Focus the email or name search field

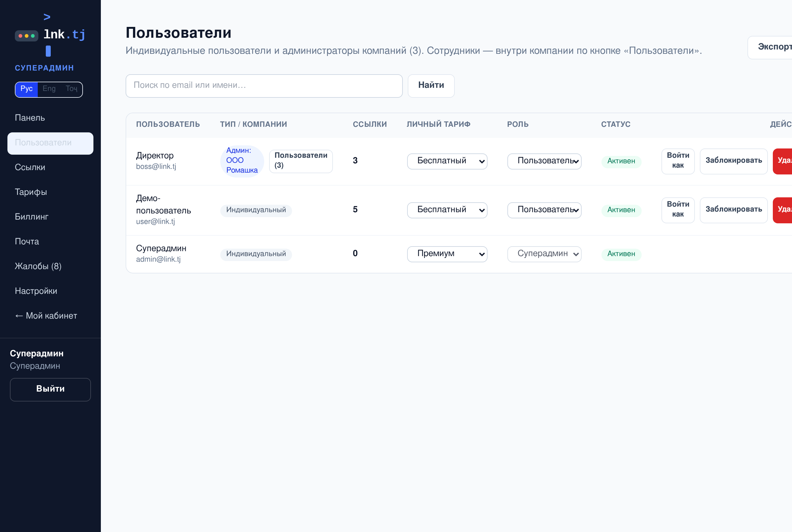pos(264,85)
